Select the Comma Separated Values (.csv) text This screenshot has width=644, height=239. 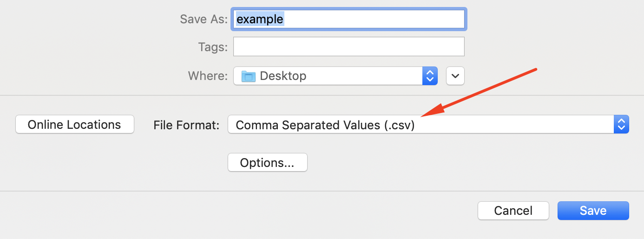325,125
